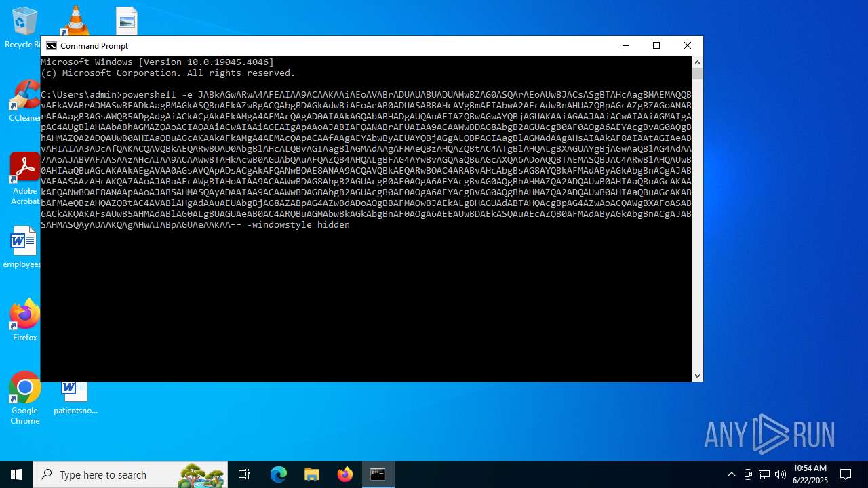Open the Windows Start menu
The height and width of the screenshot is (488, 868).
pyautogui.click(x=16, y=474)
